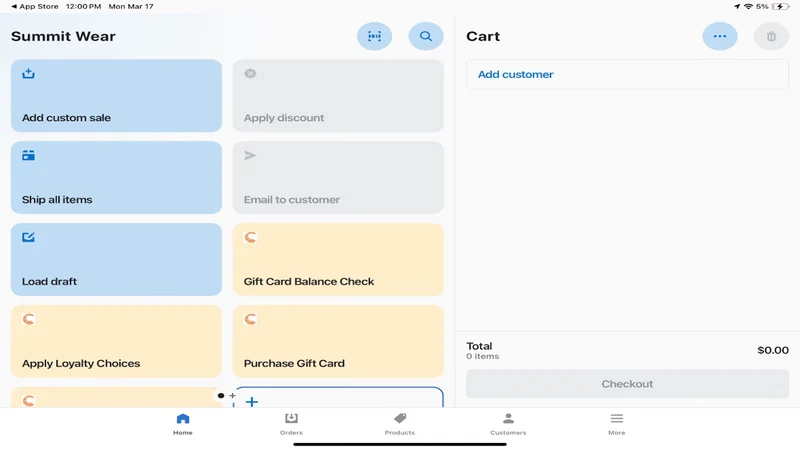The image size is (800, 450).
Task: Tap the Purchase Gift Card tile's orange icon
Action: pyautogui.click(x=250, y=319)
